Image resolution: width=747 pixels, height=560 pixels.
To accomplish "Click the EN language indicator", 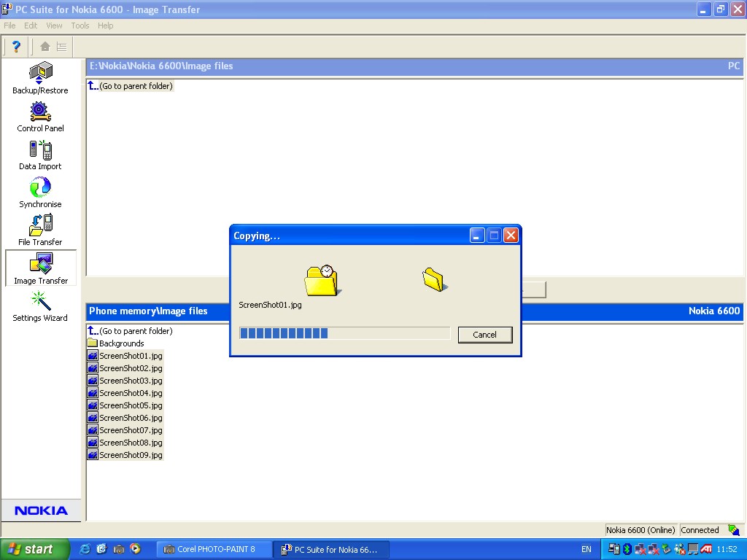I will pos(586,549).
